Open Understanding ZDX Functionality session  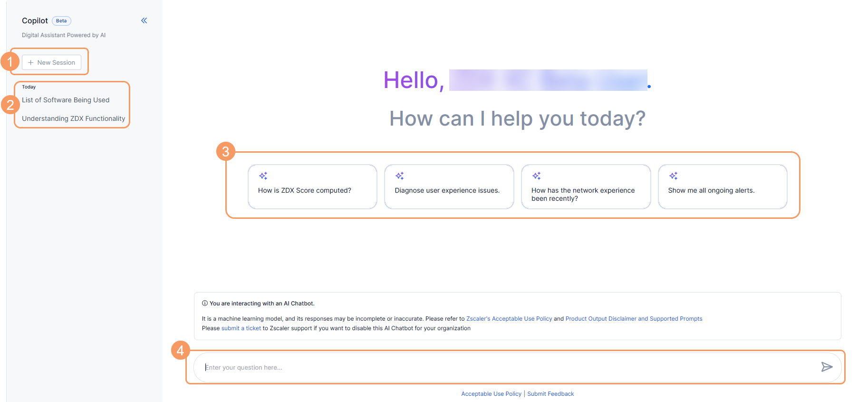[x=74, y=118]
